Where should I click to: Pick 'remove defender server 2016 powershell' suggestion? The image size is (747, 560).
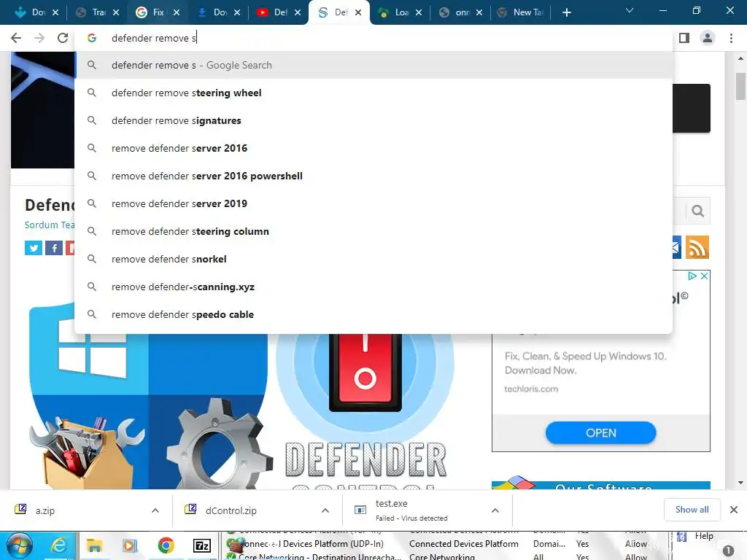point(373,176)
